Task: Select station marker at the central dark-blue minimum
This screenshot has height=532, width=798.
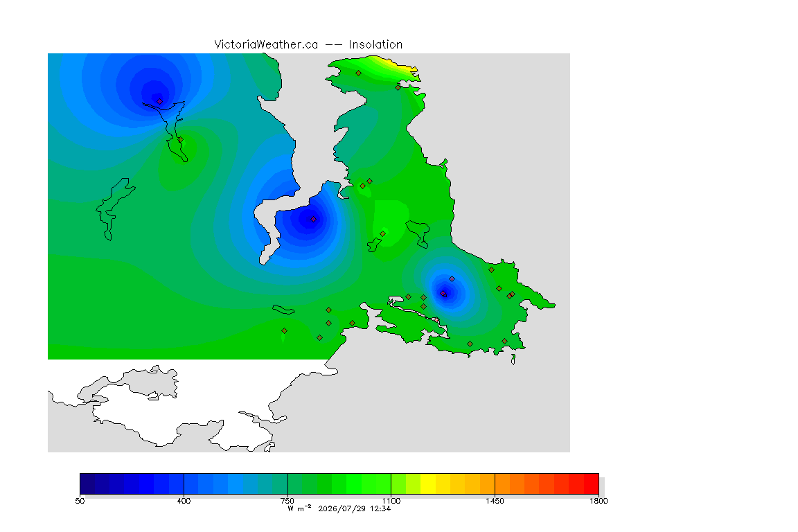Action: point(314,220)
